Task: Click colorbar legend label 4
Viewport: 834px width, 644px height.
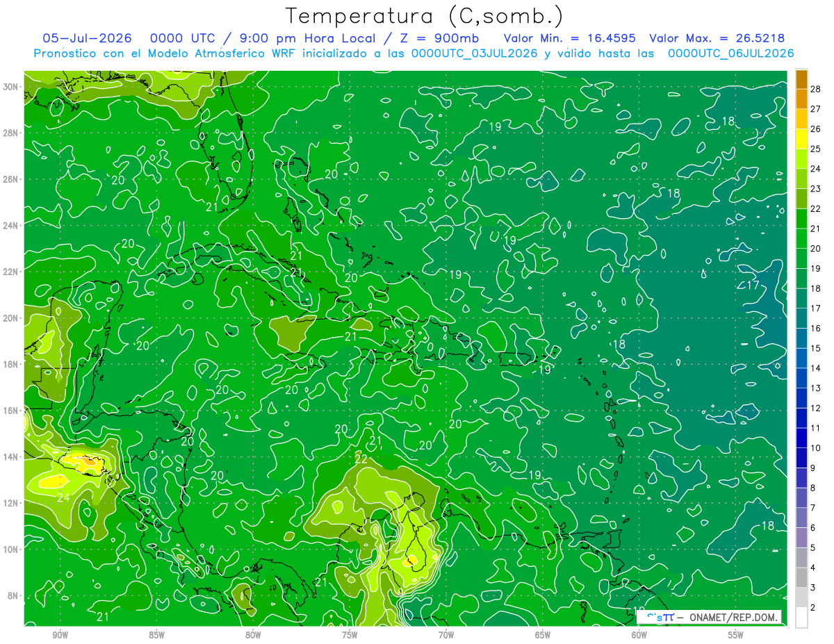Action: pos(813,568)
